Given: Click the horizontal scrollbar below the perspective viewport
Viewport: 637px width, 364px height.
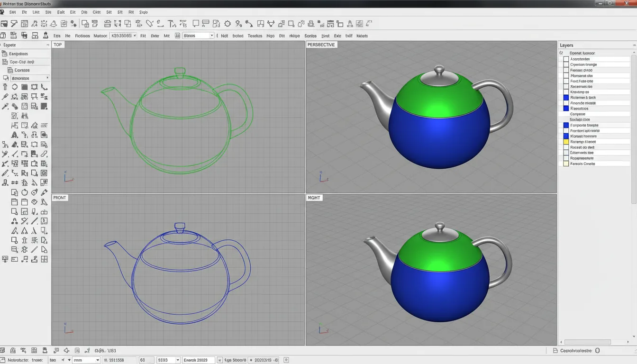Looking at the screenshot, I should click(x=588, y=342).
